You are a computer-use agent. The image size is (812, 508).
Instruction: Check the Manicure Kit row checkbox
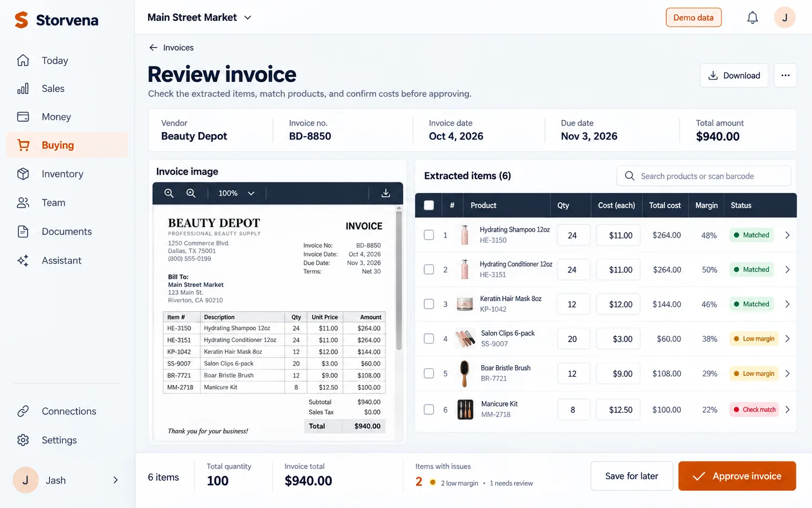coord(429,410)
